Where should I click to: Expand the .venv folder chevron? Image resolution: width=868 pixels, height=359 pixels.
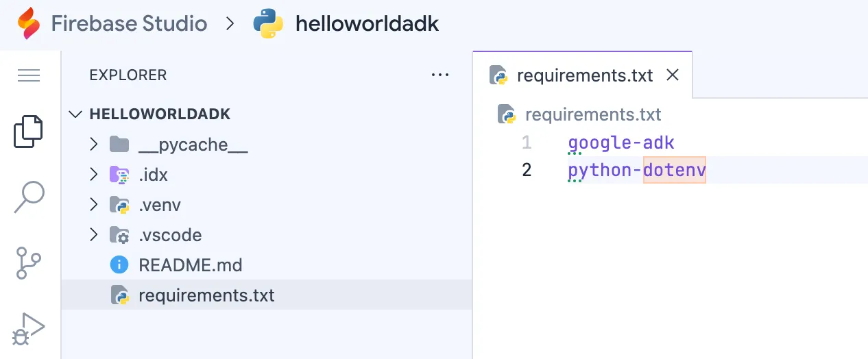click(95, 205)
